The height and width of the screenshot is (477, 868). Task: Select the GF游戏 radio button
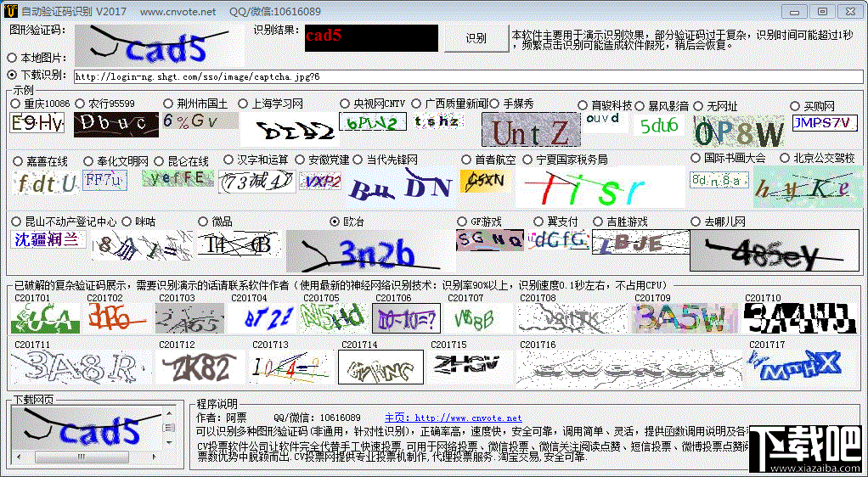click(462, 222)
